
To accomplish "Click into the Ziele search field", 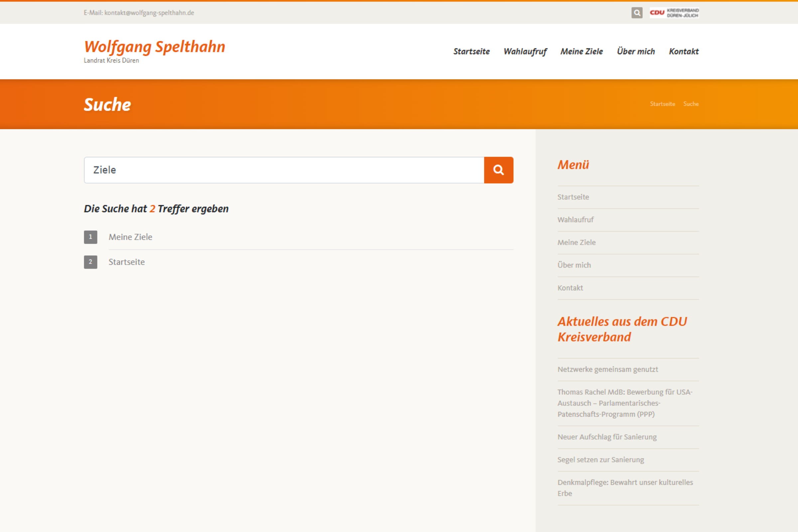I will pos(284,170).
